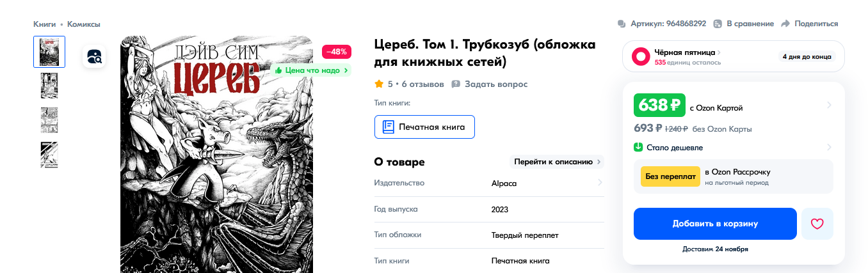
Task: Click the Чёрная пятница round logo
Action: point(641,56)
